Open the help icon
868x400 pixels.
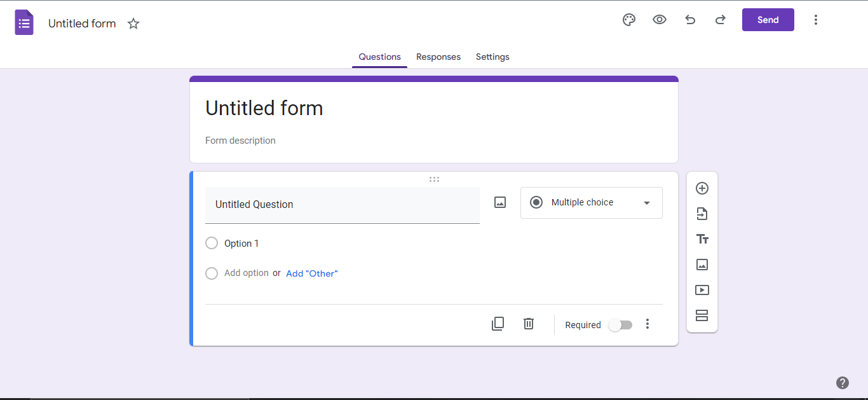(843, 383)
